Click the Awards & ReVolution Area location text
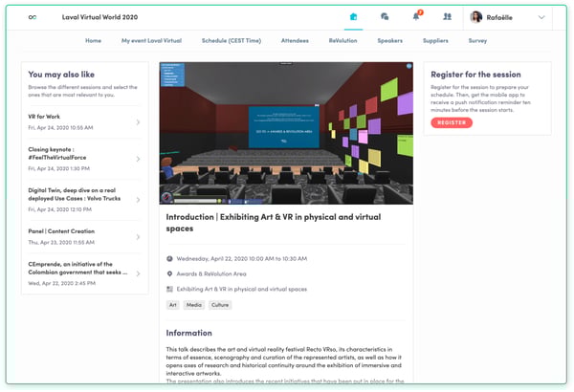The image size is (574, 392). (x=211, y=273)
